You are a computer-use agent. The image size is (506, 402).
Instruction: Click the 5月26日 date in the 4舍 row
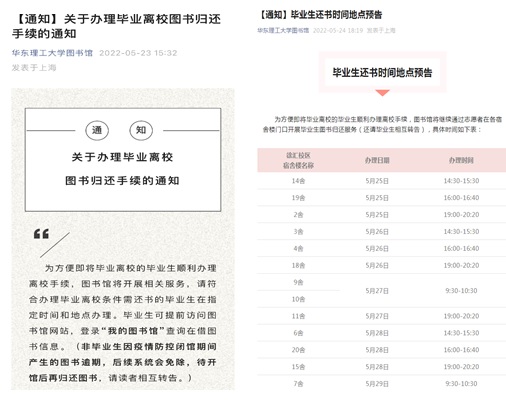click(377, 248)
